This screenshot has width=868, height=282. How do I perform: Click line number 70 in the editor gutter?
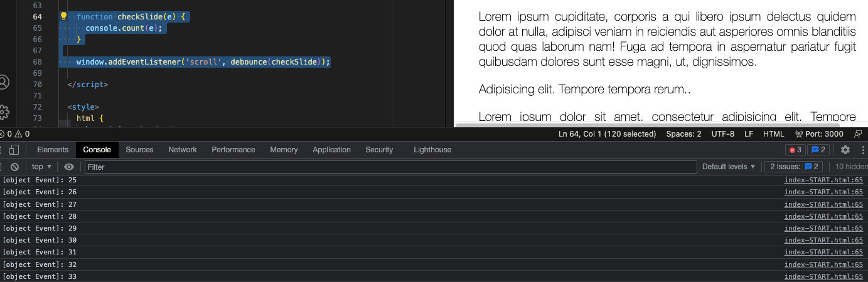coord(37,85)
